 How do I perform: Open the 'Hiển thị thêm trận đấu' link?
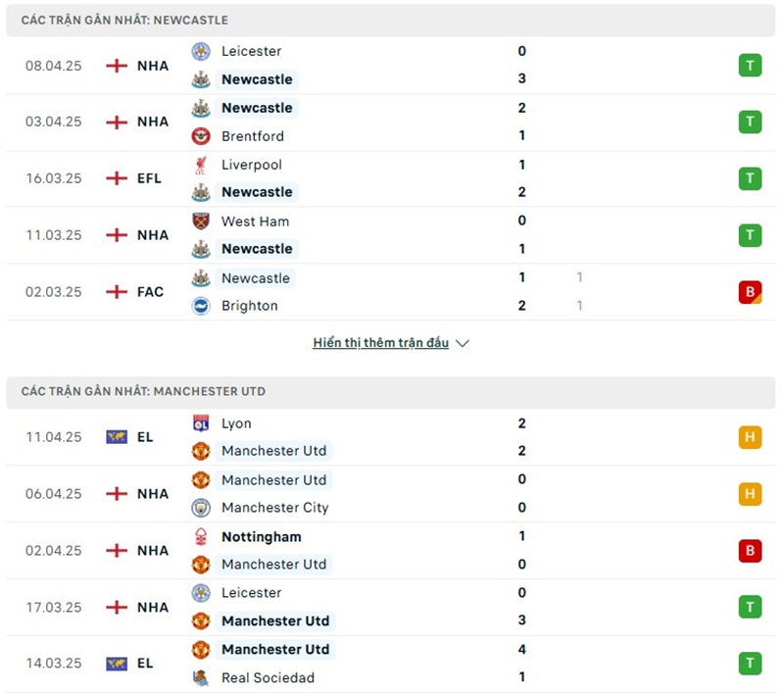[x=380, y=343]
